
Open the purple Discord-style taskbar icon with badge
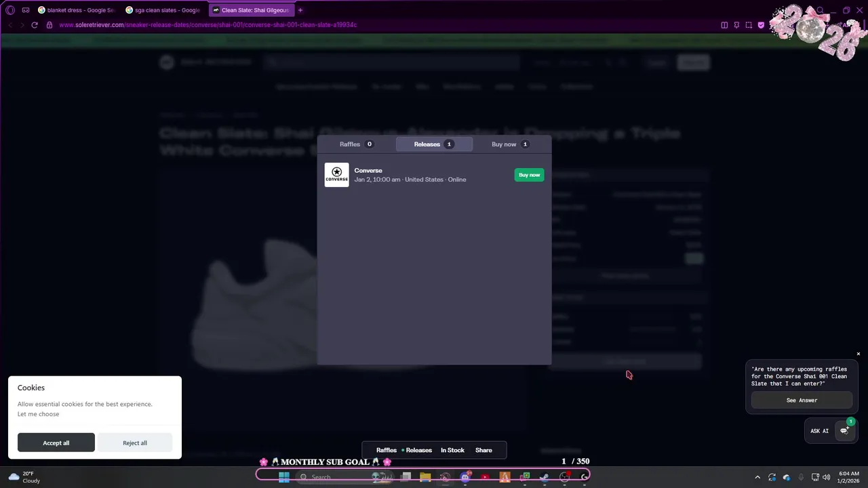pos(465,476)
